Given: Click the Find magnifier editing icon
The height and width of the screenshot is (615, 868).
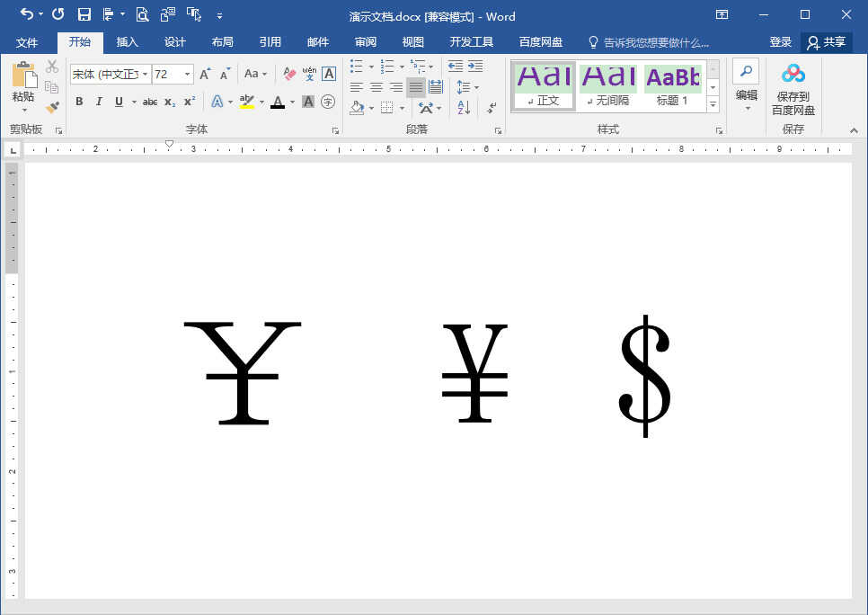Looking at the screenshot, I should [x=746, y=72].
